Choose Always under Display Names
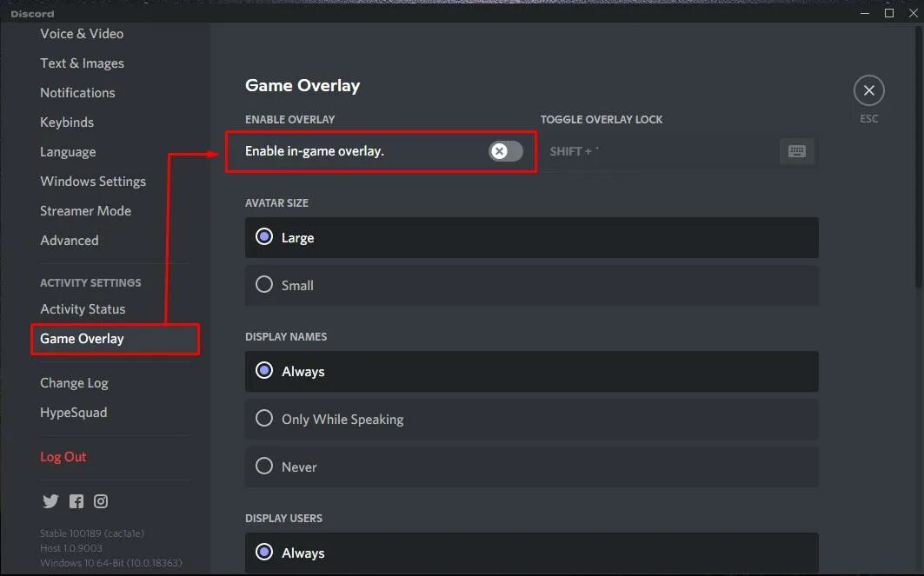This screenshot has width=924, height=576. click(531, 371)
